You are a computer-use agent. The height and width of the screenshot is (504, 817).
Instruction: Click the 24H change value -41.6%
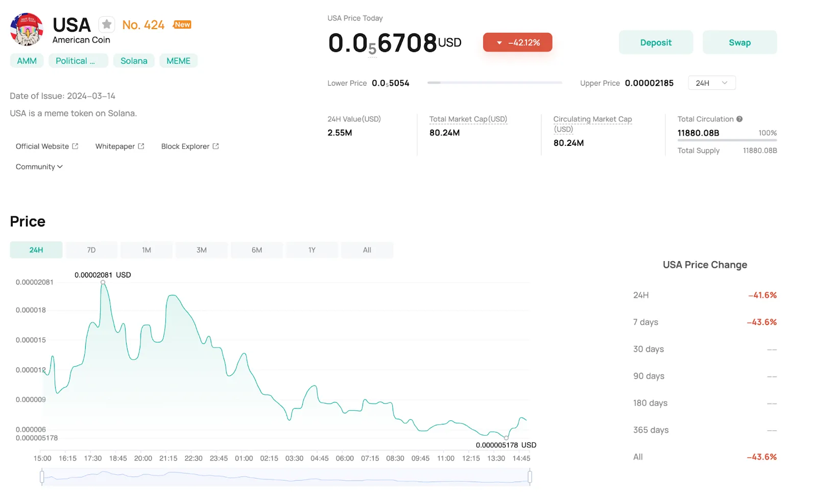pyautogui.click(x=762, y=295)
